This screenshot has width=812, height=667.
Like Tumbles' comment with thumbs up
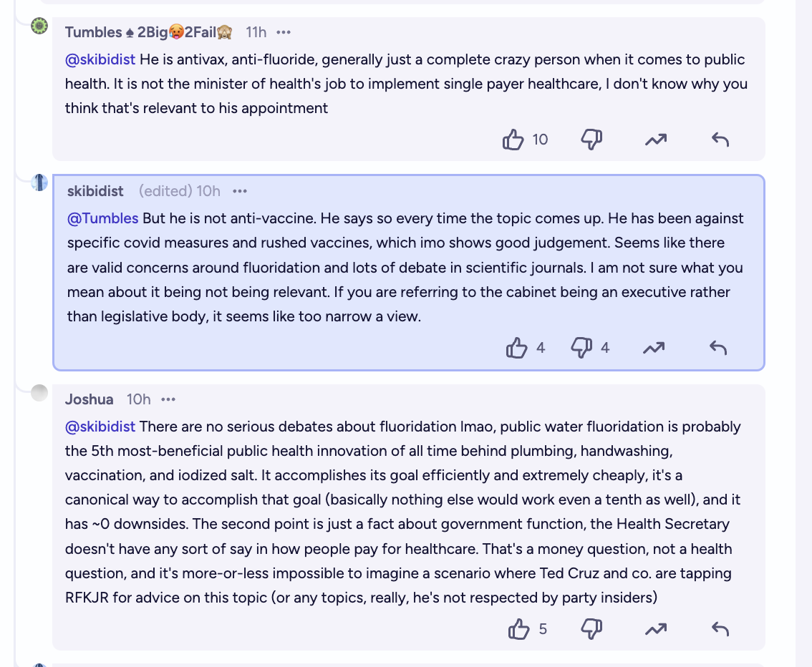[x=513, y=139]
